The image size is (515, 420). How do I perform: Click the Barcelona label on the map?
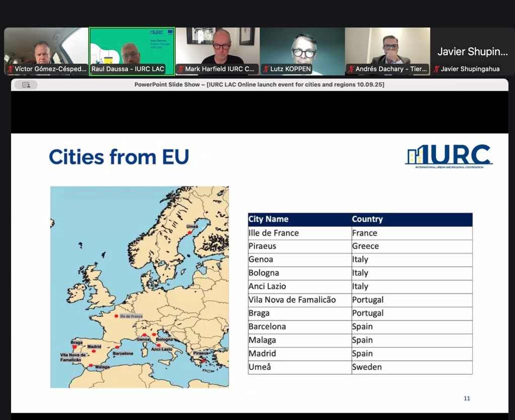123,354
